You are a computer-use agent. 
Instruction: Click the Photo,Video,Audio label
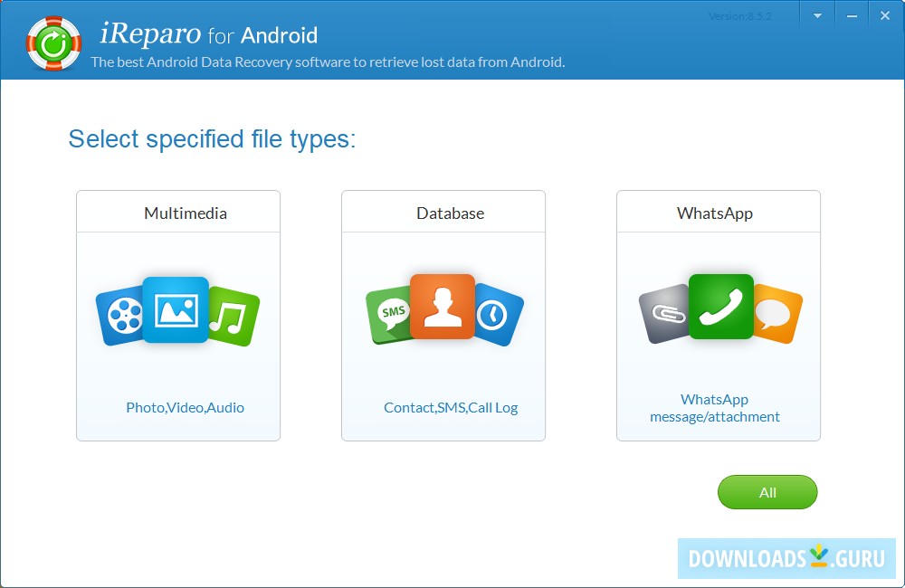186,407
